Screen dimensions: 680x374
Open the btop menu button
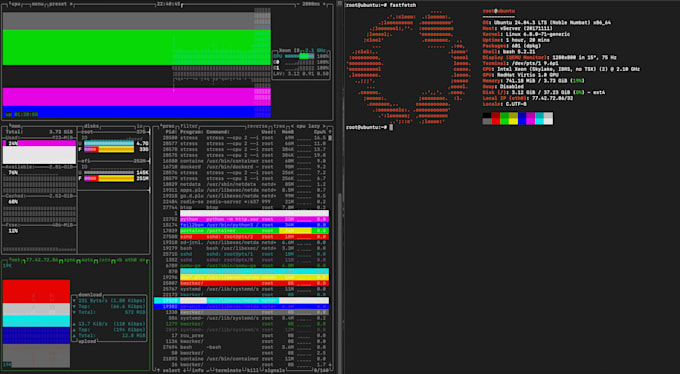tap(37, 4)
